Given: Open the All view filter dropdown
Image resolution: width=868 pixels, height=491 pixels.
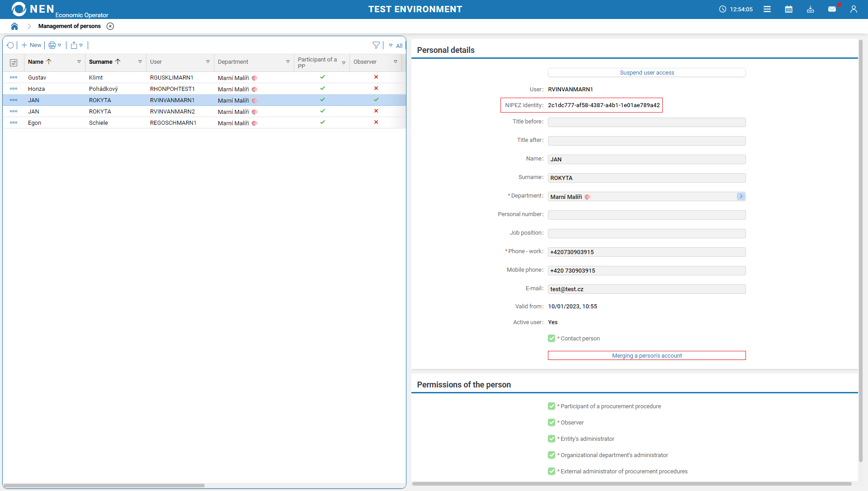Looking at the screenshot, I should tap(396, 46).
